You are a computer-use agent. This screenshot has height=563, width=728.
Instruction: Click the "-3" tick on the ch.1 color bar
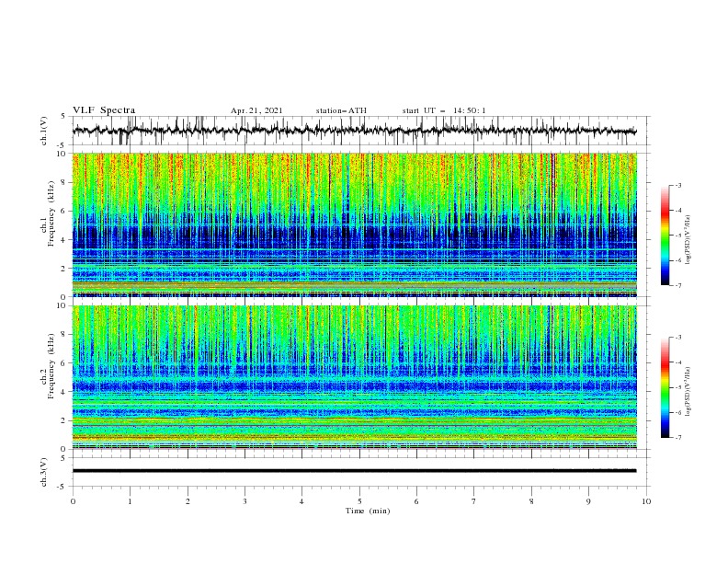coord(677,185)
